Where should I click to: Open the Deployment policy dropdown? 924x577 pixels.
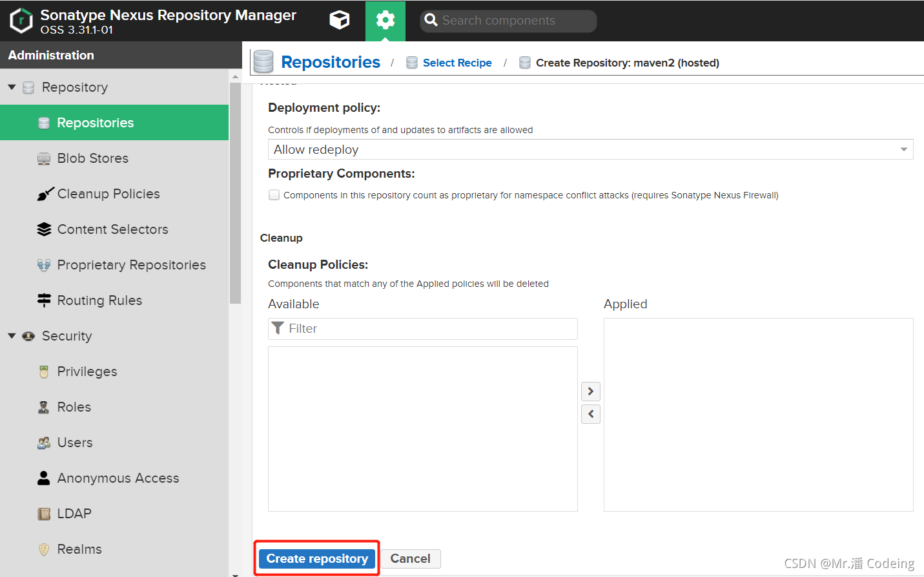pyautogui.click(x=591, y=149)
